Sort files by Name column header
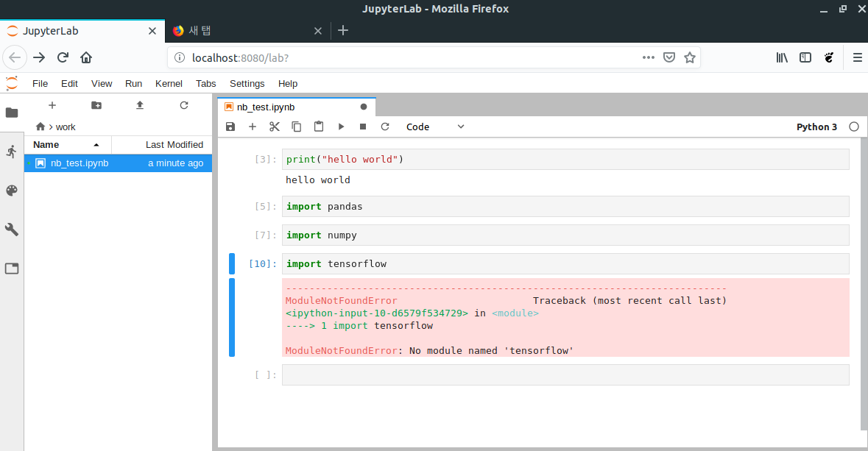The image size is (868, 451). click(x=68, y=145)
